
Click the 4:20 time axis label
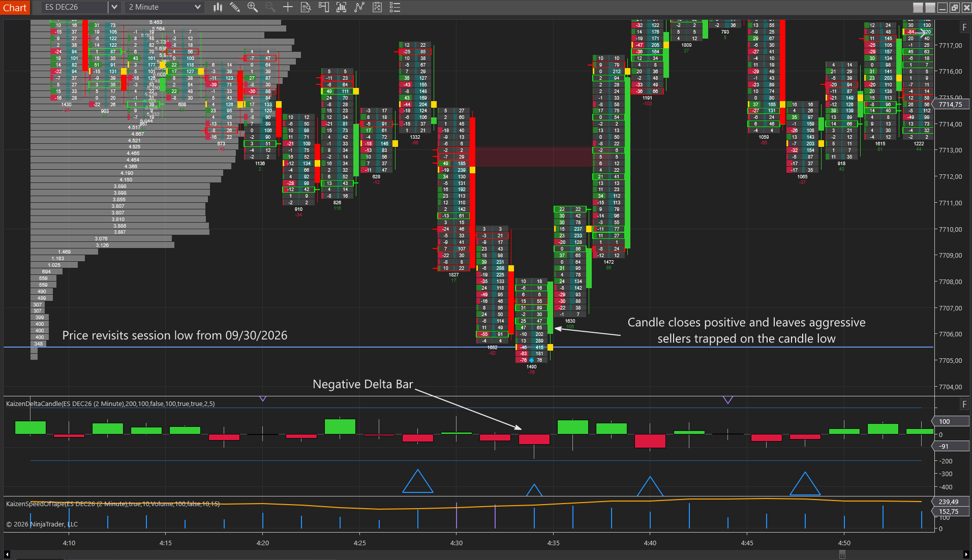pyautogui.click(x=262, y=543)
